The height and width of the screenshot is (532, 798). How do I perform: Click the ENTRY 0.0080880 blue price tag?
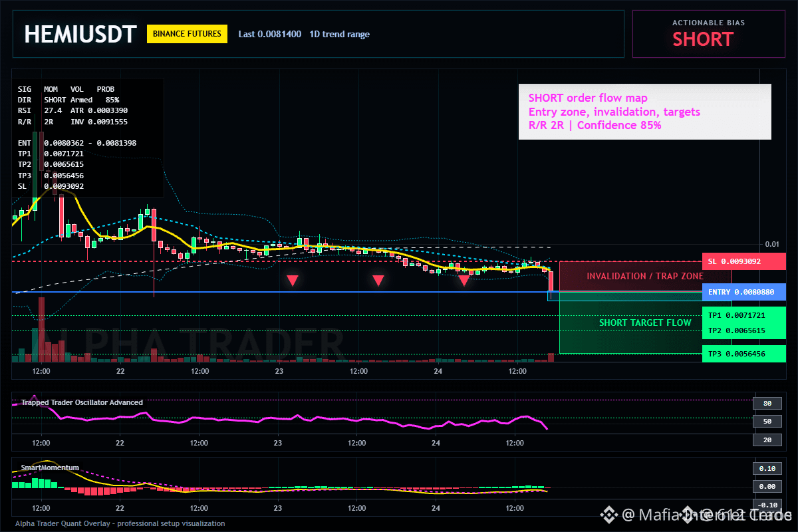pyautogui.click(x=744, y=292)
